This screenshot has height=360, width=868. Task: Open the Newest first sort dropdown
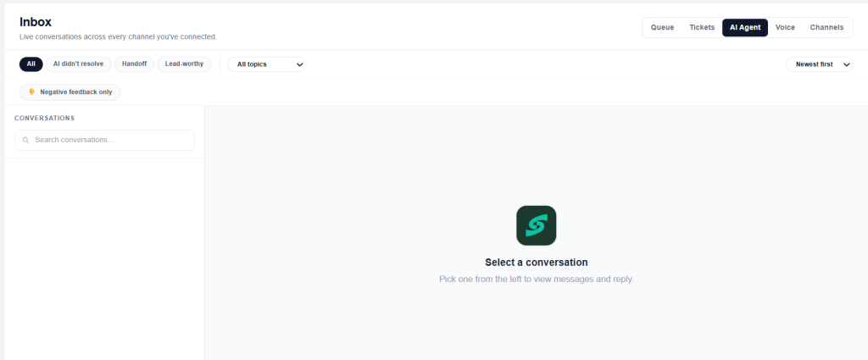820,64
